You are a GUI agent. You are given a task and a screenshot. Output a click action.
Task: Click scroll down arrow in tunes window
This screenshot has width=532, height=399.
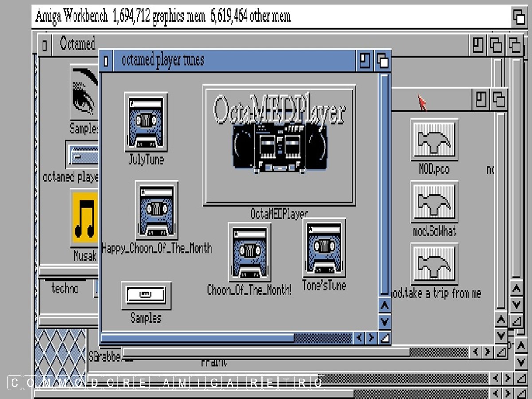pyautogui.click(x=384, y=322)
